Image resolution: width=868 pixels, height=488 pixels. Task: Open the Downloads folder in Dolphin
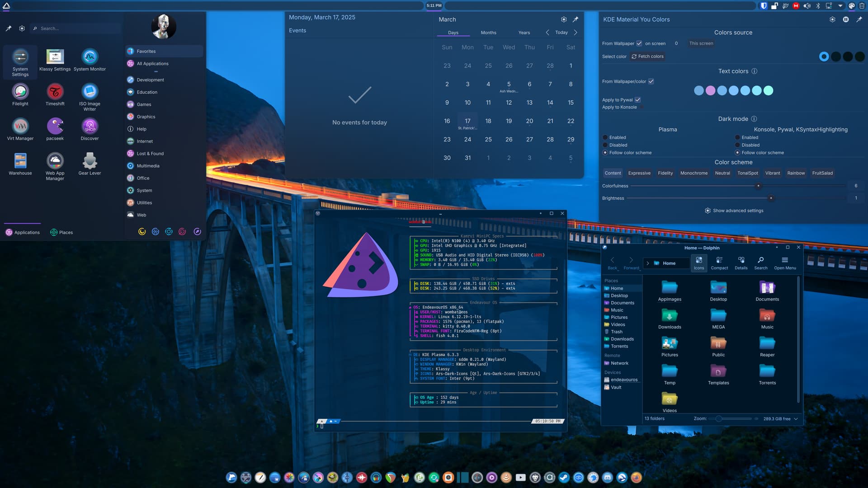669,318
